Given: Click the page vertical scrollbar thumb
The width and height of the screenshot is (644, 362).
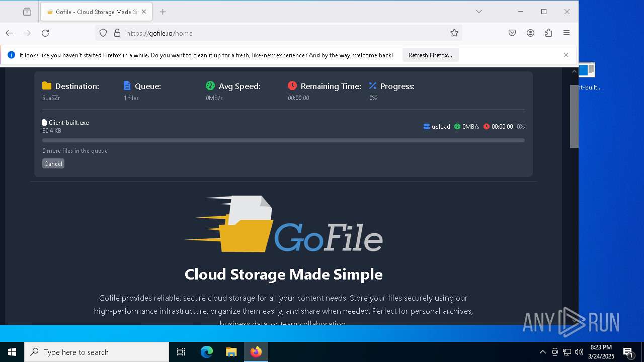Looking at the screenshot, I should coord(574,116).
